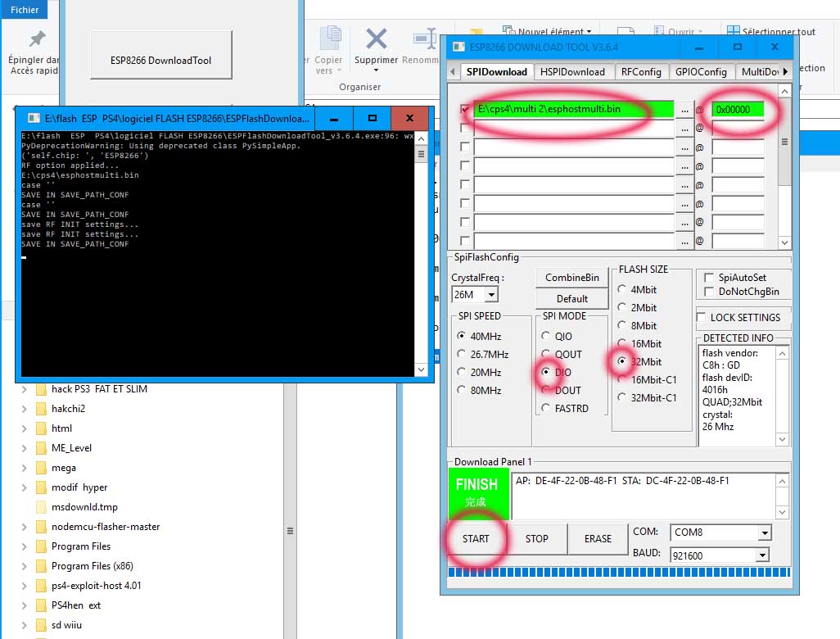Select the QIO SPI mode radio
The height and width of the screenshot is (639, 840).
click(545, 336)
